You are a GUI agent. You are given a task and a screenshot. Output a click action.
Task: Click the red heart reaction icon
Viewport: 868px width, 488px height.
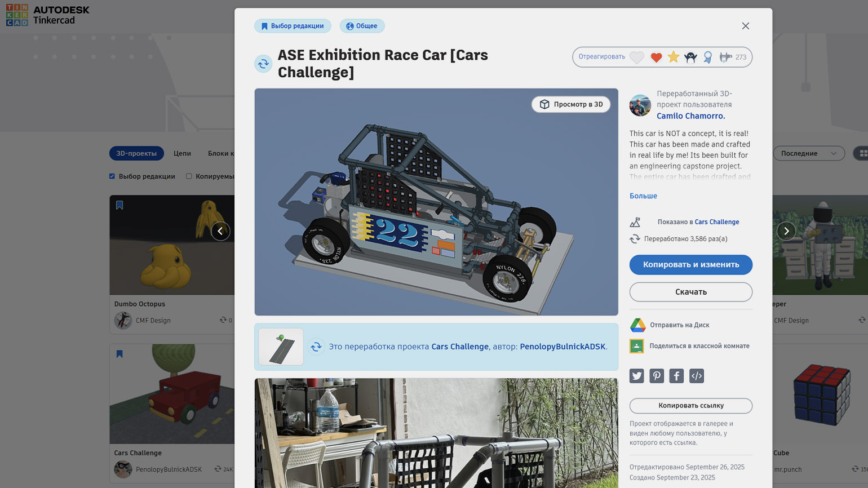[656, 57]
